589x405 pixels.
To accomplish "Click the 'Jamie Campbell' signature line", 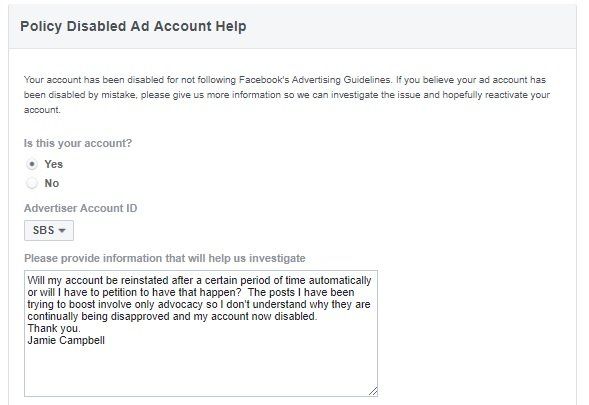I will (66, 340).
